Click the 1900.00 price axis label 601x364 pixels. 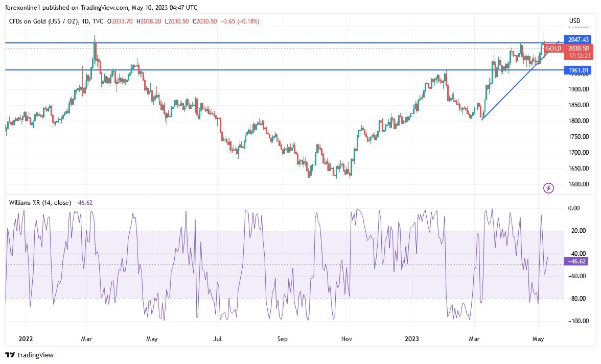(x=579, y=89)
